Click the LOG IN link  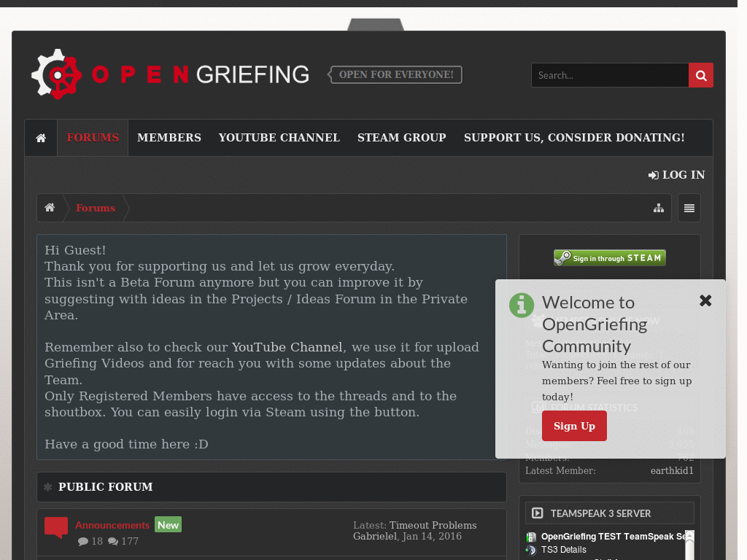[x=676, y=175]
